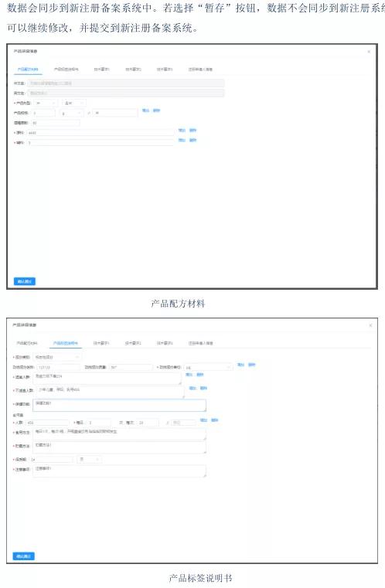Click 增加 link next to 适宜人群 box

click(189, 375)
